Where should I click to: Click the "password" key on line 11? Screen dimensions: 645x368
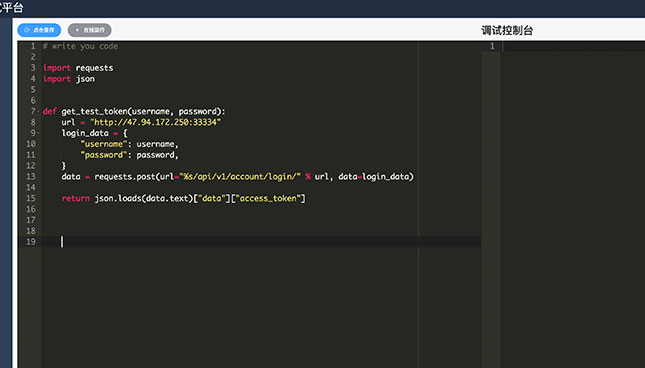click(x=104, y=155)
